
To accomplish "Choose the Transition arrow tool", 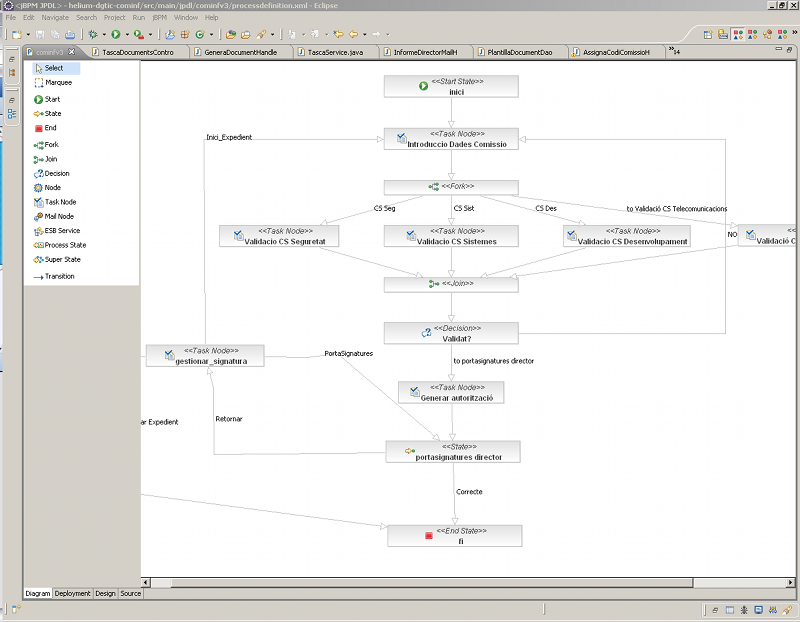I will tap(59, 276).
